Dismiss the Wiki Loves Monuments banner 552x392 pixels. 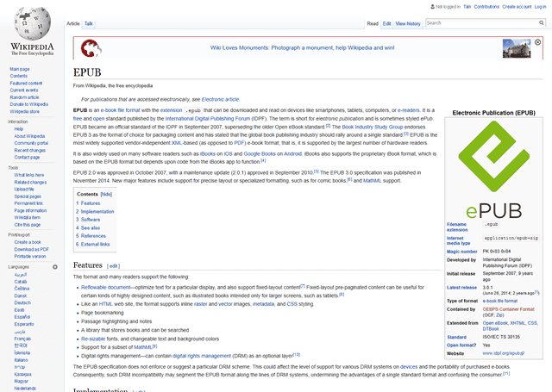click(537, 42)
